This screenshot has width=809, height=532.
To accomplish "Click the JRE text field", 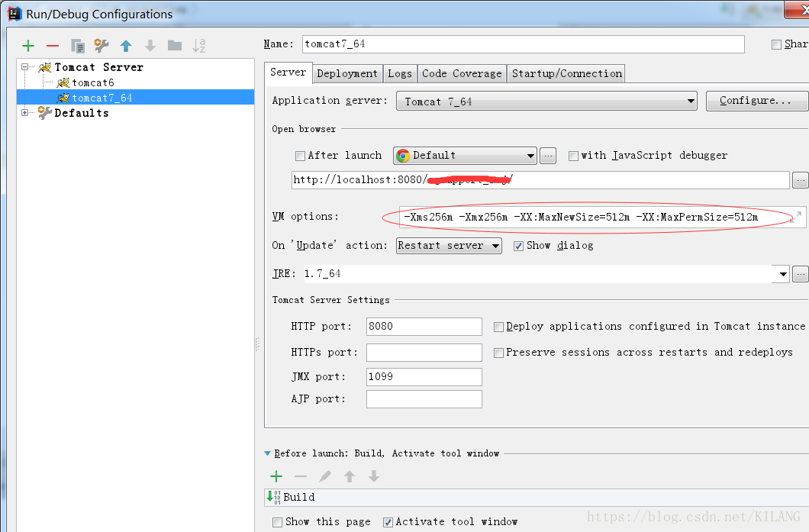I will (x=539, y=274).
